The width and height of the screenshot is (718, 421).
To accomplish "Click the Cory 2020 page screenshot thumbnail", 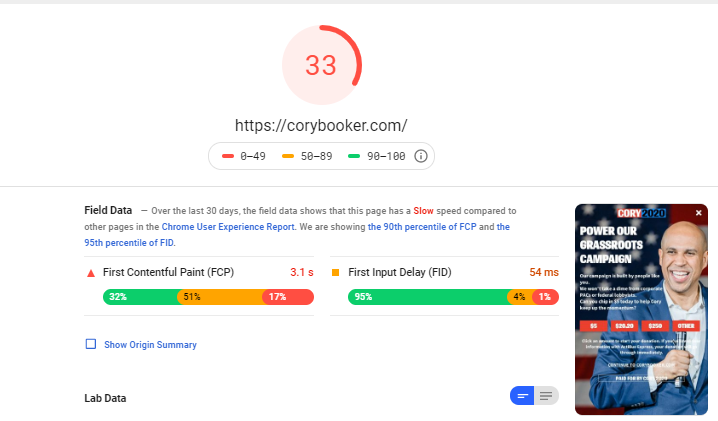I will (x=641, y=309).
